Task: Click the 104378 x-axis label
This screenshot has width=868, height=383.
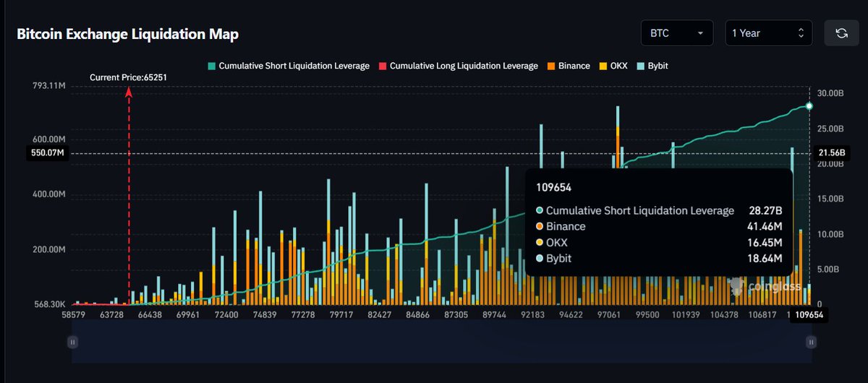Action: pyautogui.click(x=724, y=316)
